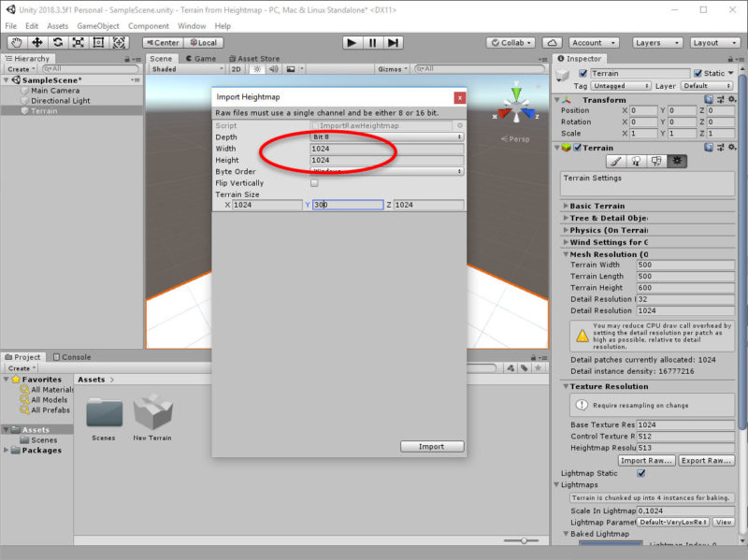Click the favorites star icon in Project toolbar
Viewport: 748px width, 560px height.
tap(539, 368)
